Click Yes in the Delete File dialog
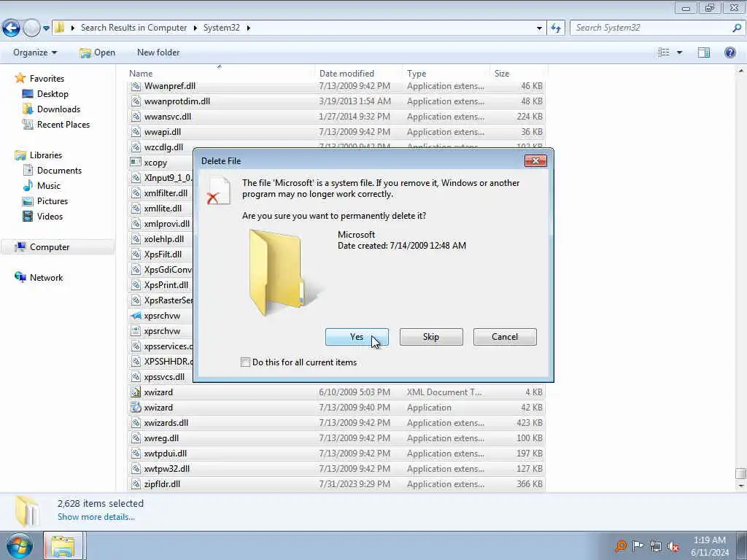This screenshot has width=747, height=560. 357,337
